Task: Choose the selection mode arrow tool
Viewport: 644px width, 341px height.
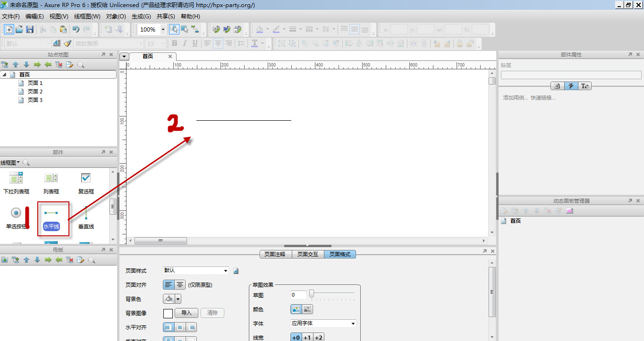Action: (174, 29)
